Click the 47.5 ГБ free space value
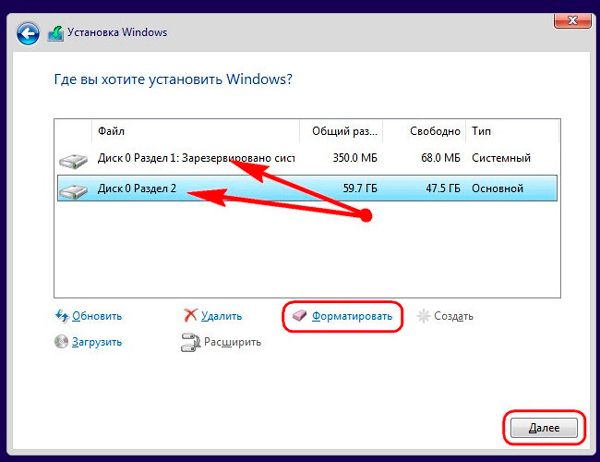 point(443,188)
